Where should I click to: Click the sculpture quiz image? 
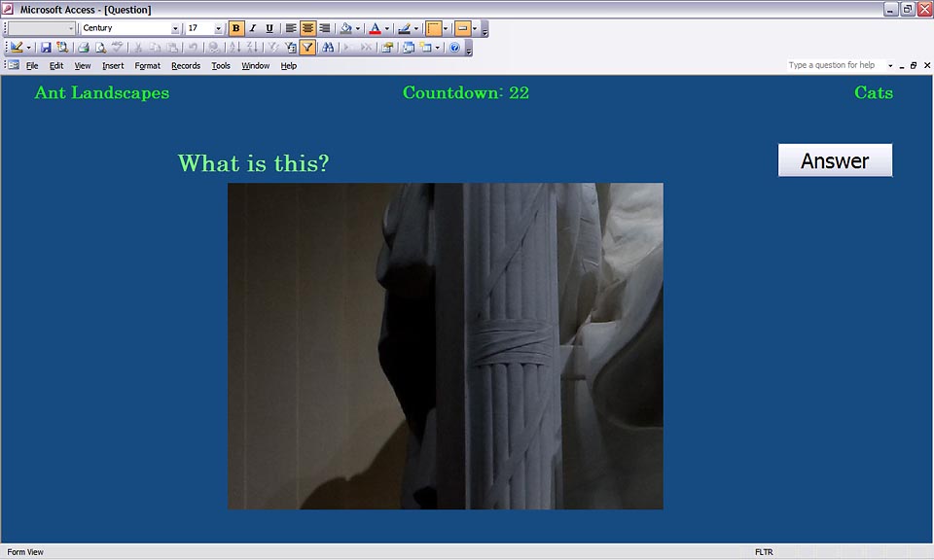pyautogui.click(x=445, y=346)
